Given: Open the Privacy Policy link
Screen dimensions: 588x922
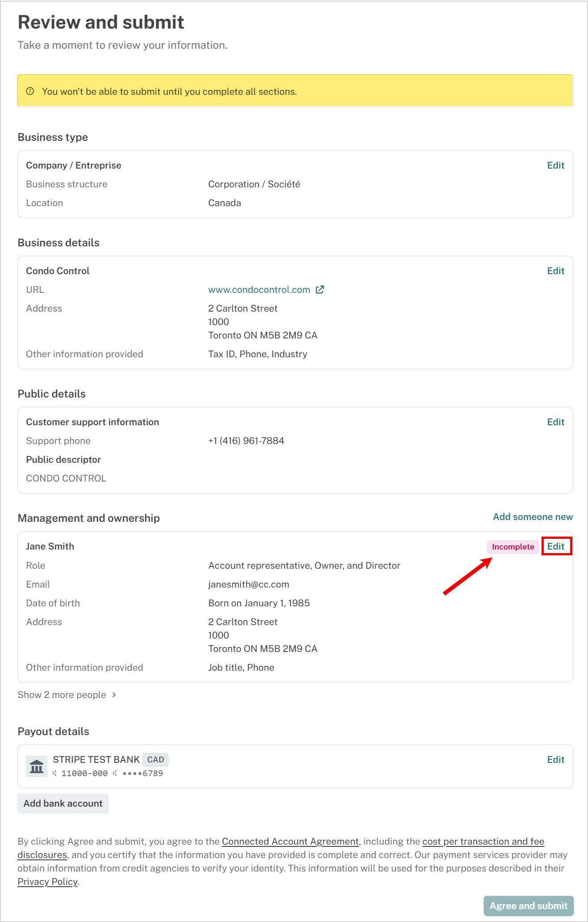Looking at the screenshot, I should [x=48, y=882].
